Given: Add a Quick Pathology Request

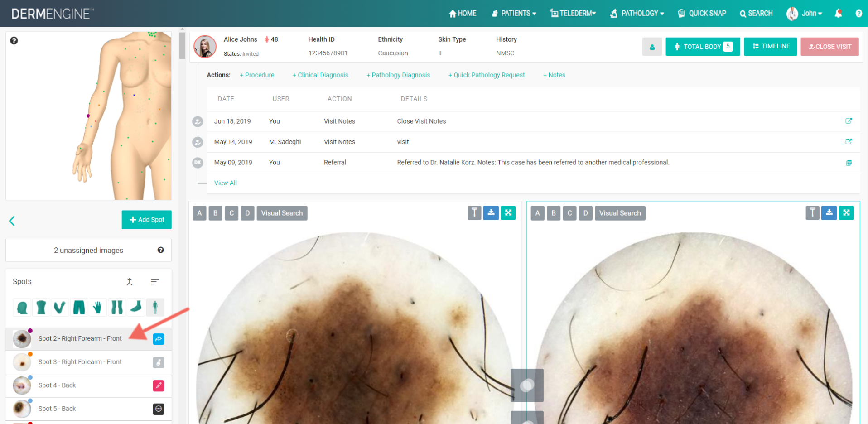Looking at the screenshot, I should point(487,75).
